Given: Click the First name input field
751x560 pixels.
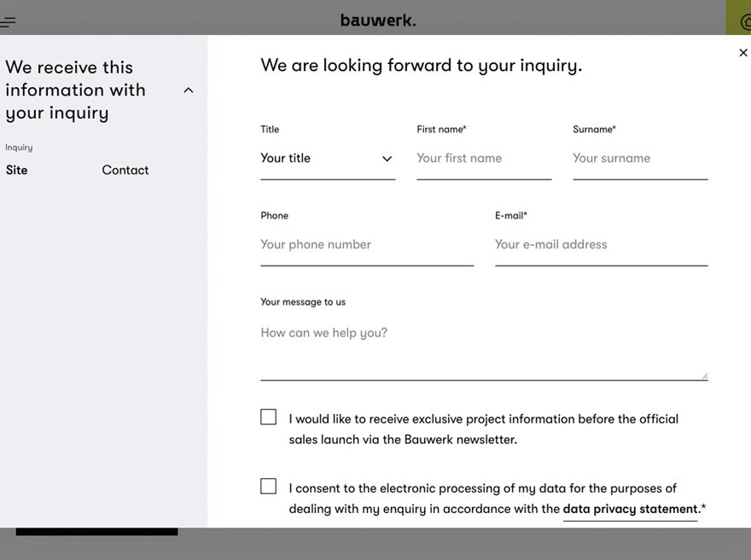Looking at the screenshot, I should [482, 158].
